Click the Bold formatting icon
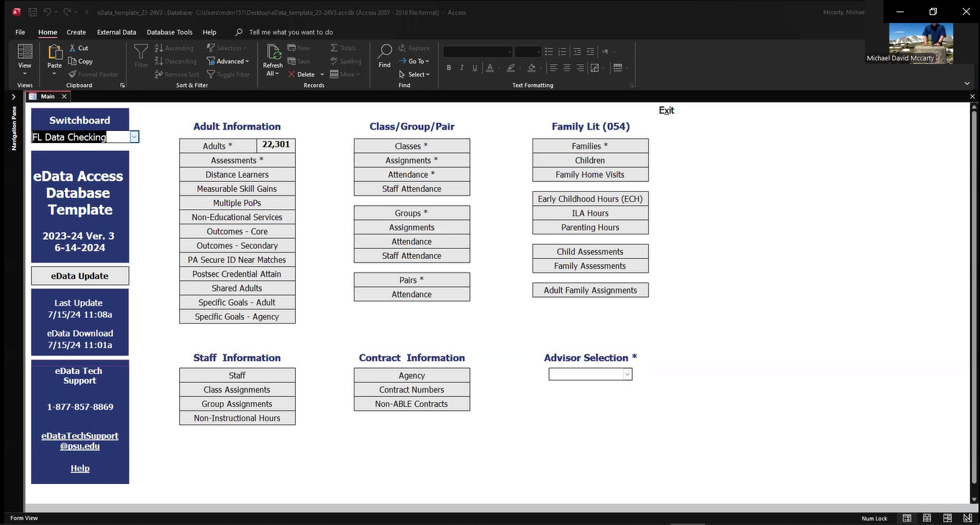980x525 pixels. coord(449,68)
